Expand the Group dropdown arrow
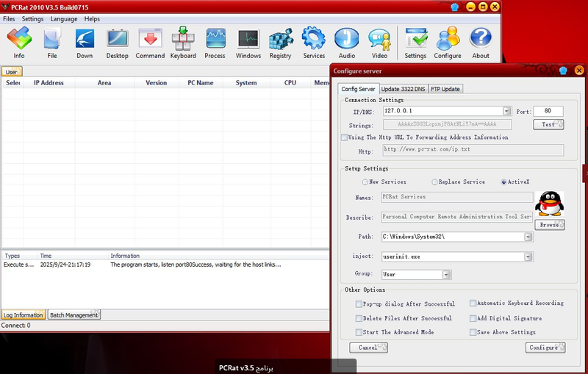This screenshot has height=374, width=588. tap(446, 275)
